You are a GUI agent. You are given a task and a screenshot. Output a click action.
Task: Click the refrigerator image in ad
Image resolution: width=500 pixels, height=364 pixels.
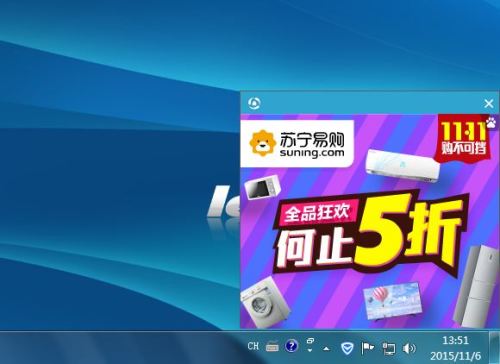[x=477, y=286]
